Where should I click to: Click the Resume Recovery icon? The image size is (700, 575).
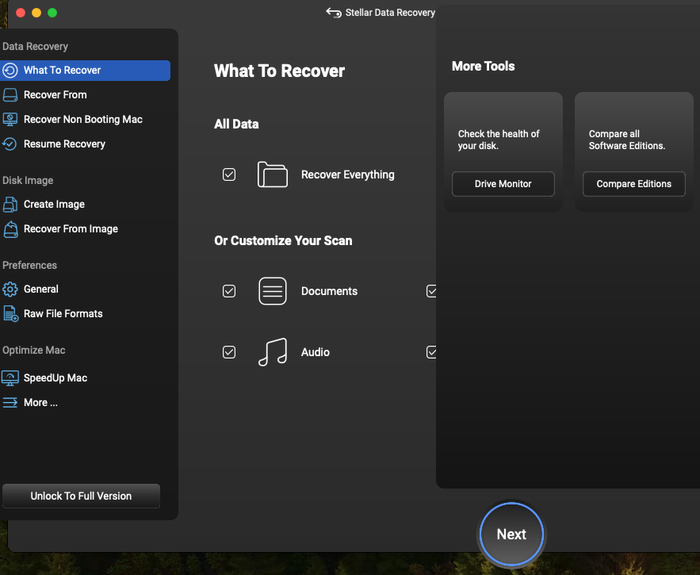point(10,144)
